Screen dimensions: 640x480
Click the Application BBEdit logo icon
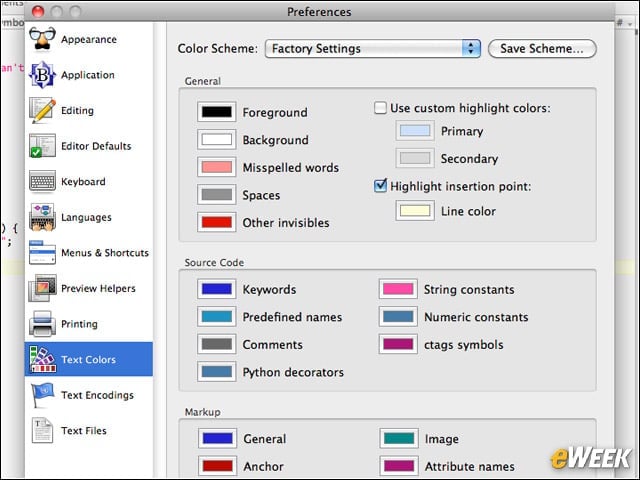pos(42,75)
